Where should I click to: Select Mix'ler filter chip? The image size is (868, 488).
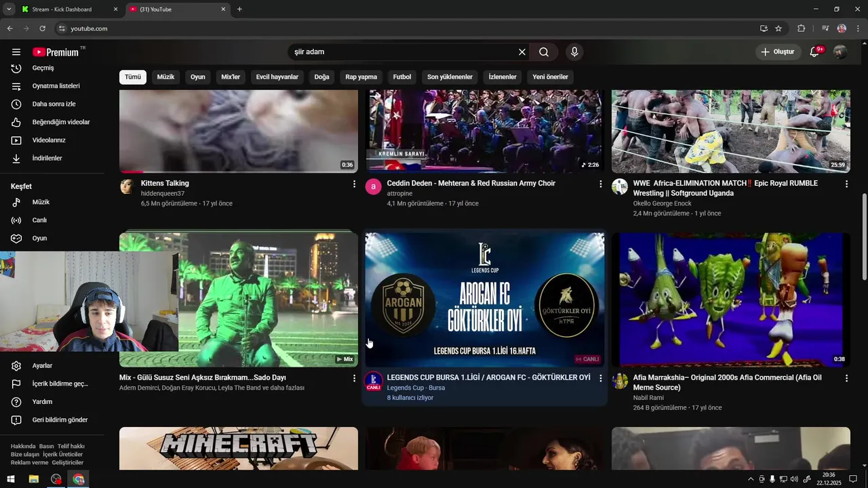231,77
